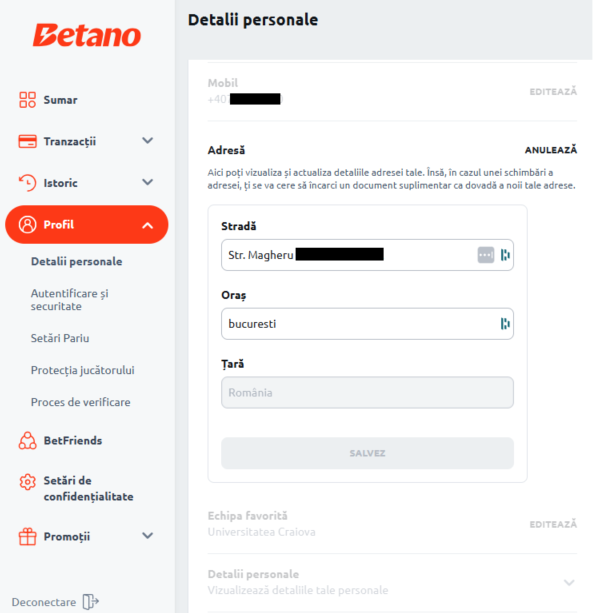Click the Deconectare logout icon
This screenshot has width=595, height=613.
[x=90, y=602]
